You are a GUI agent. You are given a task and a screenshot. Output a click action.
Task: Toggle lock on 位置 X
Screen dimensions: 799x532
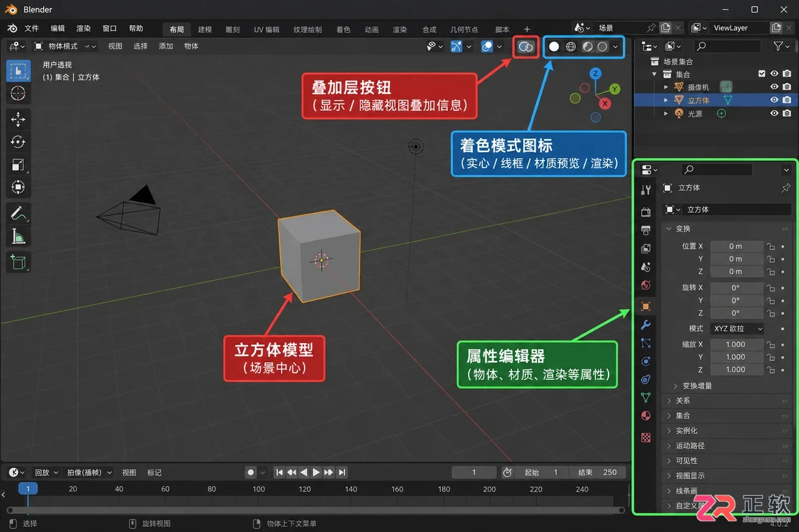771,246
